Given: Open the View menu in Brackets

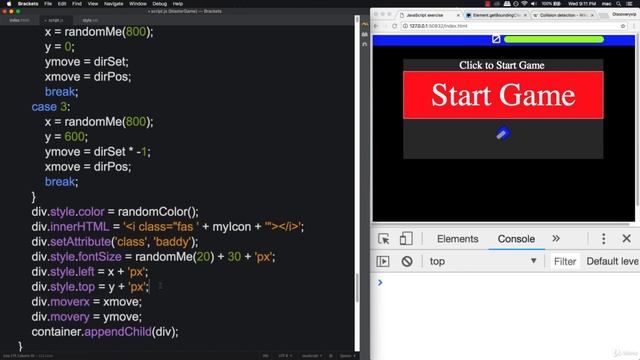Looking at the screenshot, I should click(93, 4).
